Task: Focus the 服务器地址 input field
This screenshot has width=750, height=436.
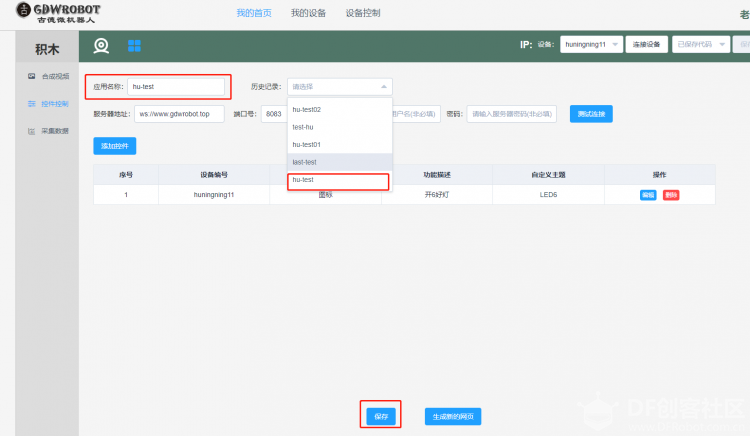Action: pyautogui.click(x=179, y=114)
